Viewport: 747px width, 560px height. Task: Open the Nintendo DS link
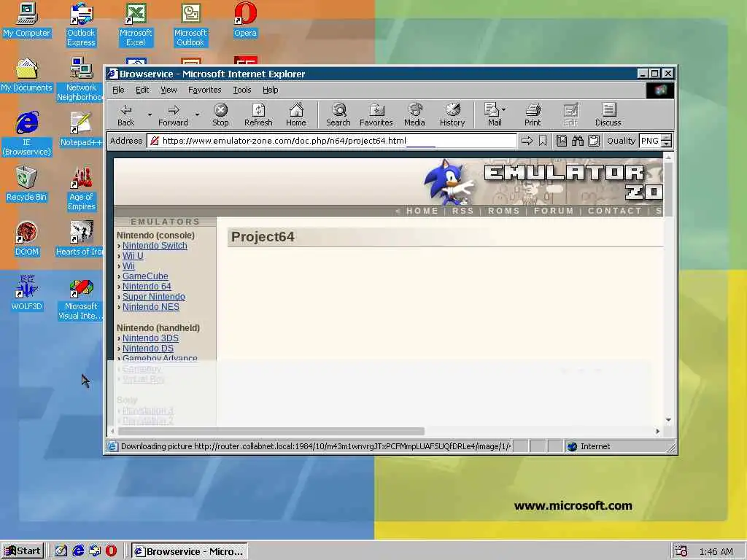click(148, 348)
